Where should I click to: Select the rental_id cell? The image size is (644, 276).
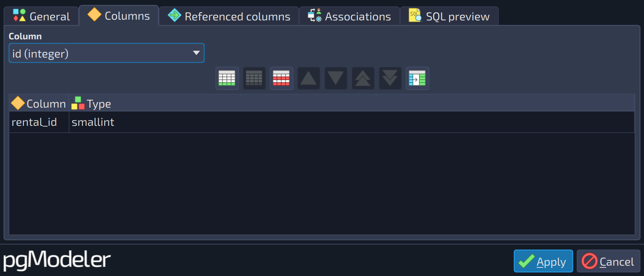click(39, 122)
